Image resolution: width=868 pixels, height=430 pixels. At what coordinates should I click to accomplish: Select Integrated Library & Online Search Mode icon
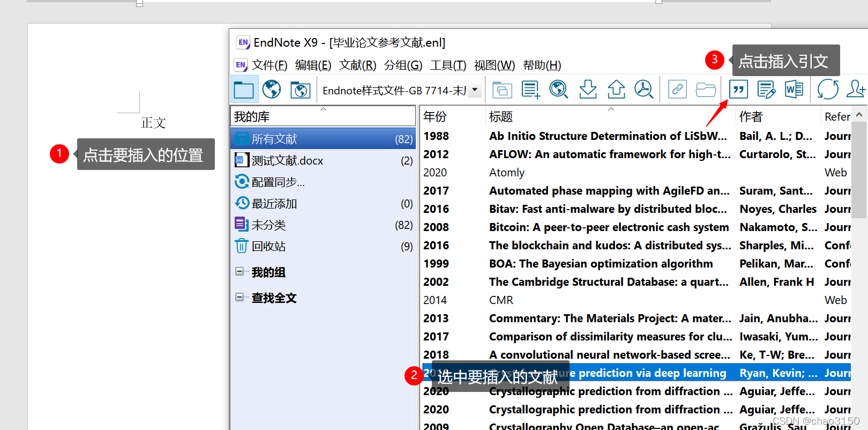300,90
